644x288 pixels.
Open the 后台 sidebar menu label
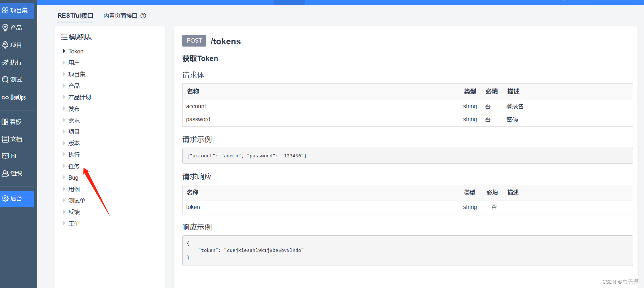tap(16, 198)
